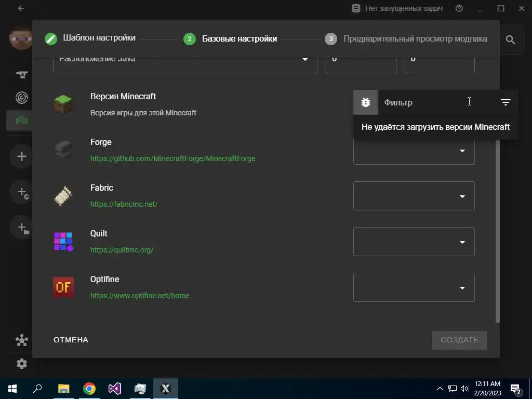Open the MinecraftForge GitHub link
Image resolution: width=532 pixels, height=399 pixels.
[x=172, y=158]
